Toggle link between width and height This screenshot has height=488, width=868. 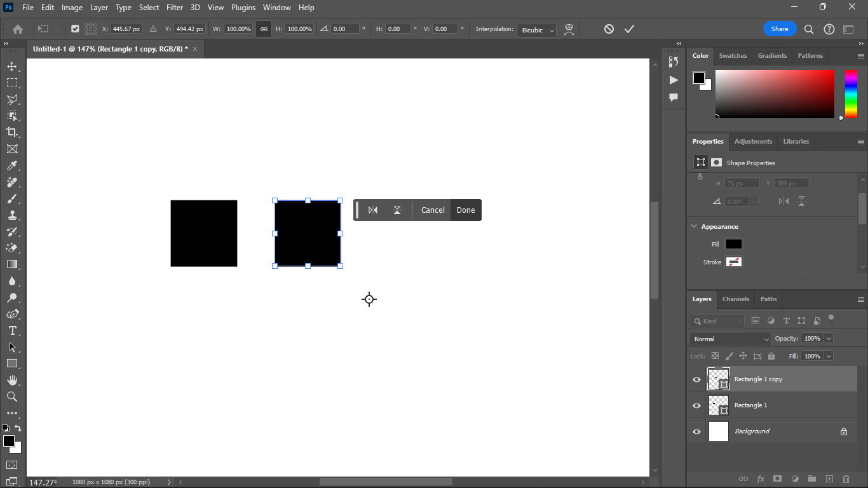tap(264, 29)
